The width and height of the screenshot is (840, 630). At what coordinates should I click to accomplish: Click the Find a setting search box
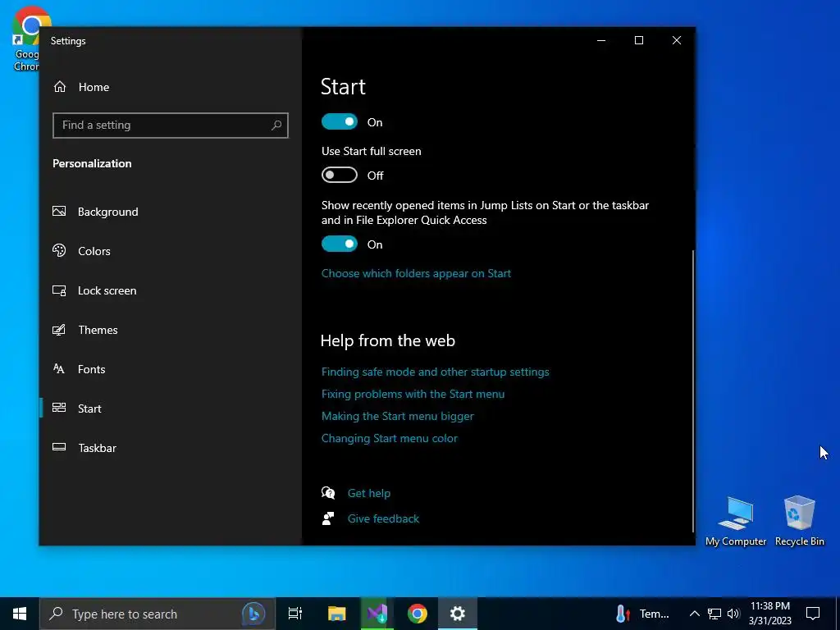click(171, 126)
